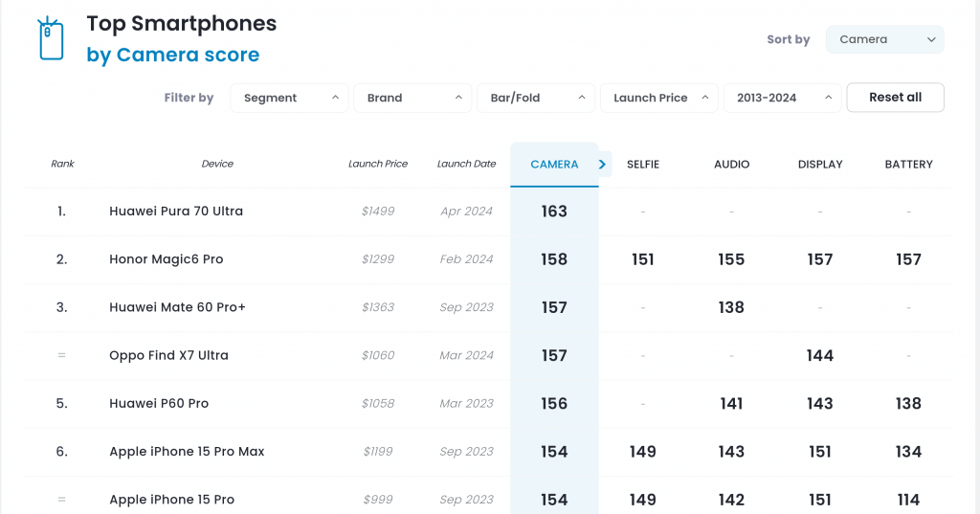Image resolution: width=980 pixels, height=514 pixels.
Task: Open the Launch Price filter
Action: (658, 98)
